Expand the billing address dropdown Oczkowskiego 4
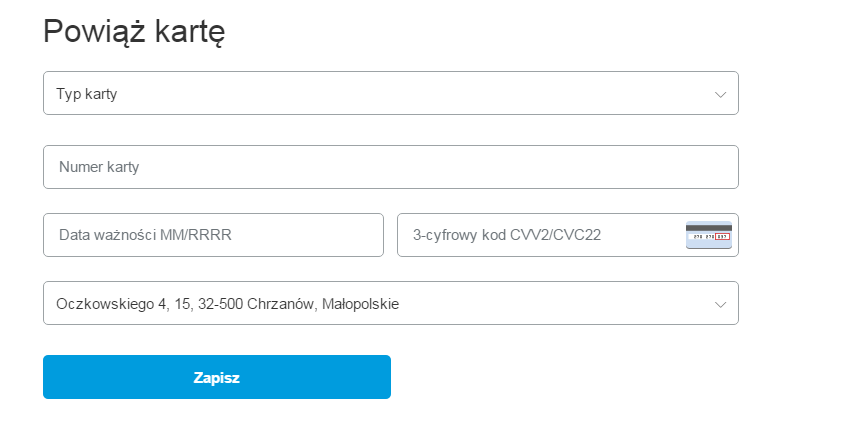858x430 pixels. [391, 303]
